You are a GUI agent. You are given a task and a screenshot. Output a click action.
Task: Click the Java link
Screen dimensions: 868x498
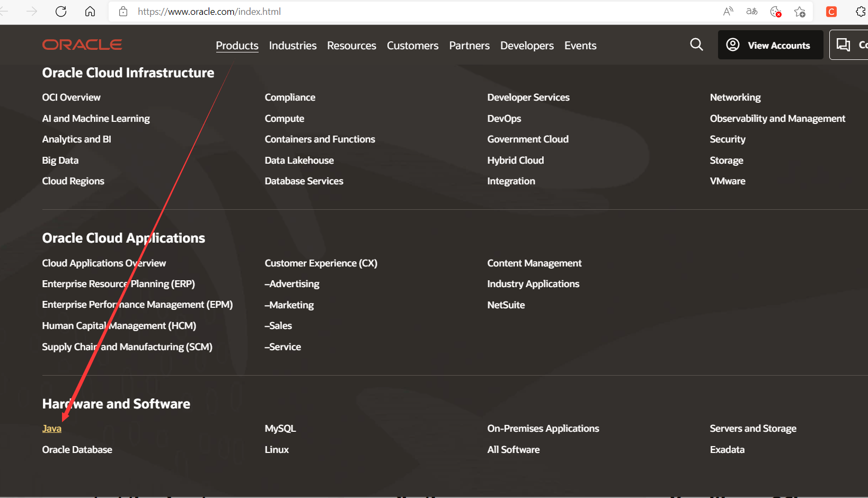click(x=52, y=429)
